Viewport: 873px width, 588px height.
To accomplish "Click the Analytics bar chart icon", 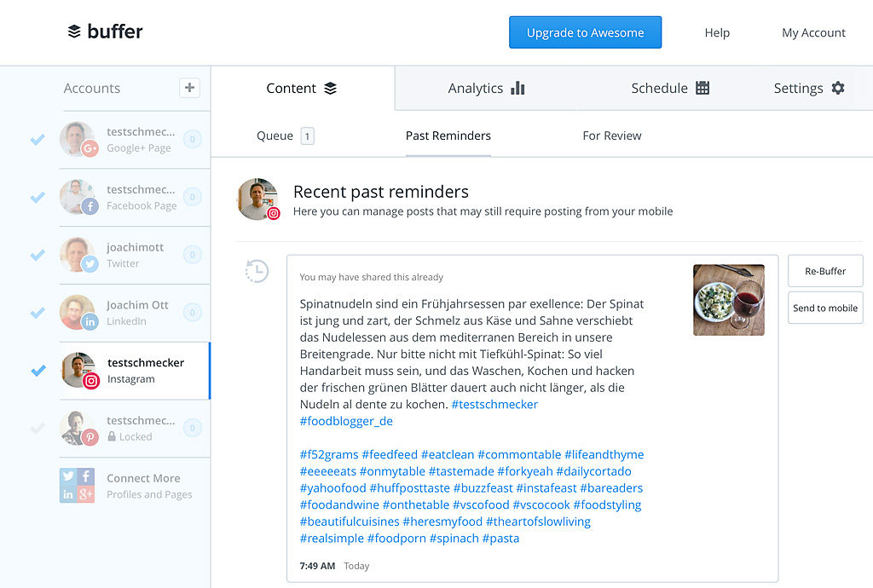I will pos(517,88).
